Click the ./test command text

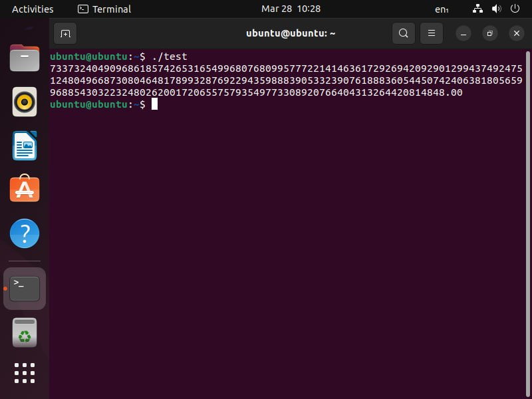click(170, 57)
